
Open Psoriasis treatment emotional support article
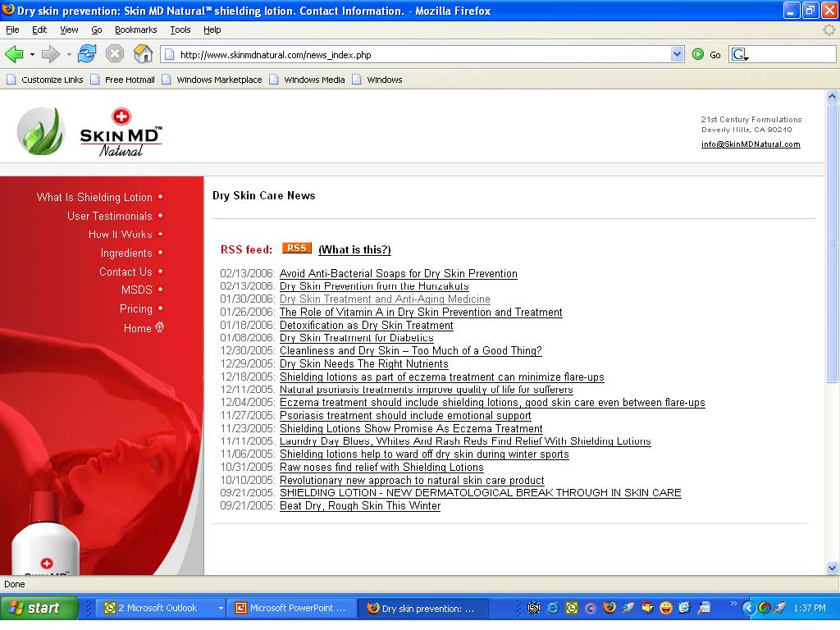point(405,416)
